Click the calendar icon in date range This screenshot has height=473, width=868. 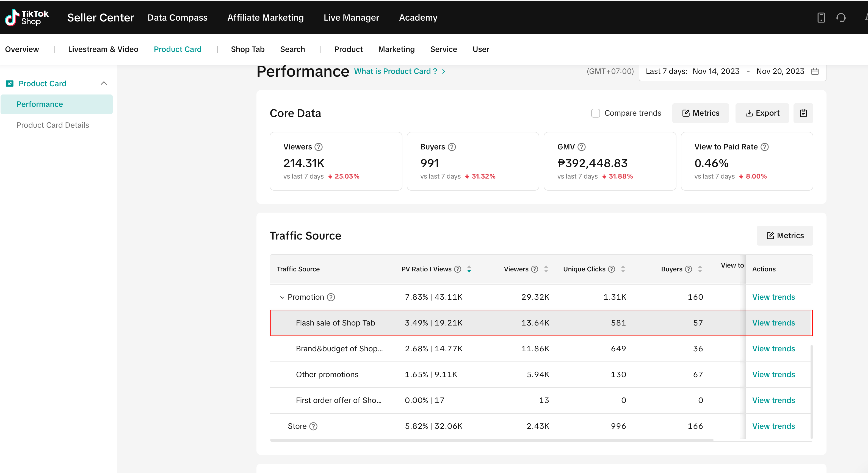815,71
